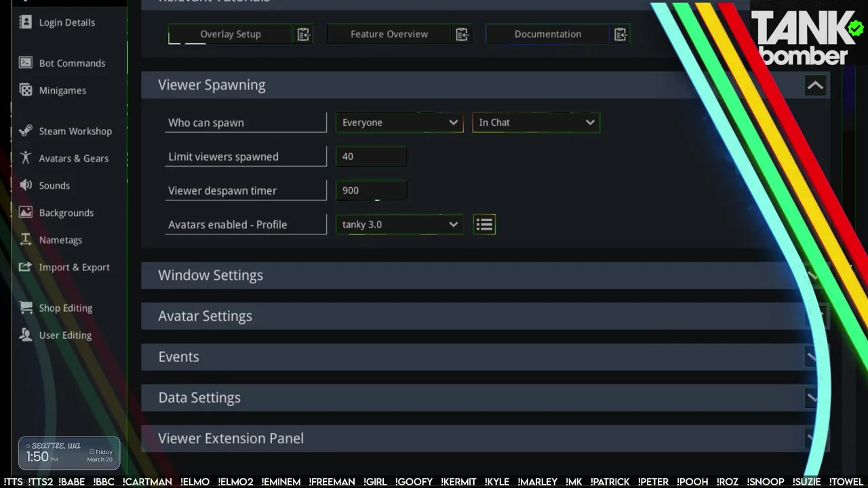Click the Minigames dice icon
Viewport: 868px width, 488px height.
26,89
